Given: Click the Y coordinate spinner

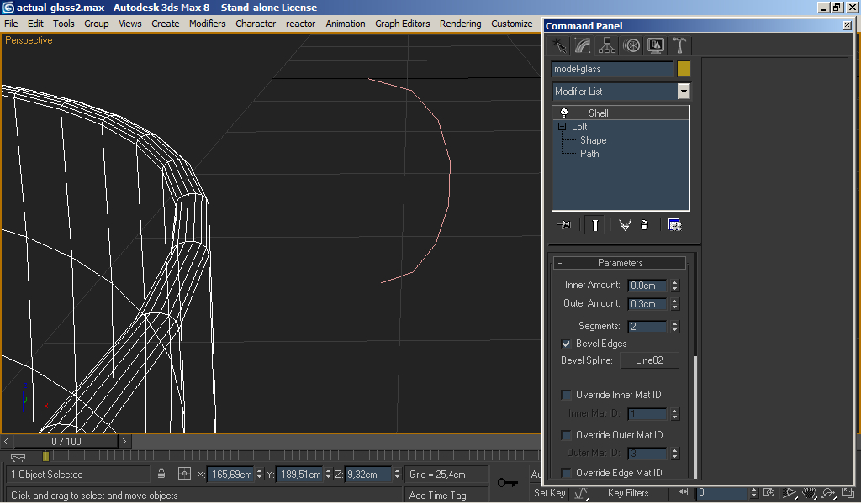Looking at the screenshot, I should tap(329, 475).
